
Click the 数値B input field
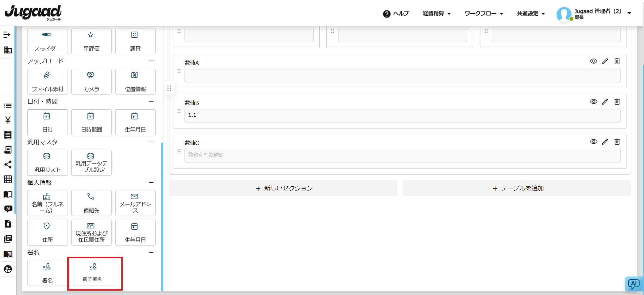[x=402, y=115]
